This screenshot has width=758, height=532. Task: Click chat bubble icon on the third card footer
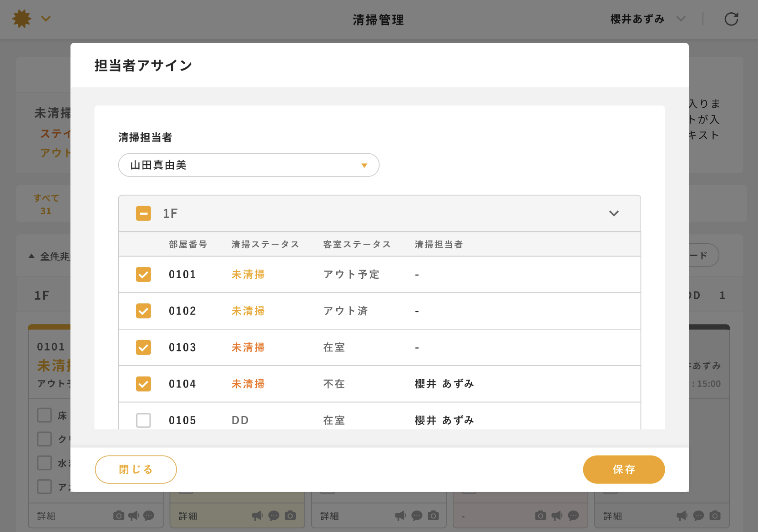pos(417,516)
